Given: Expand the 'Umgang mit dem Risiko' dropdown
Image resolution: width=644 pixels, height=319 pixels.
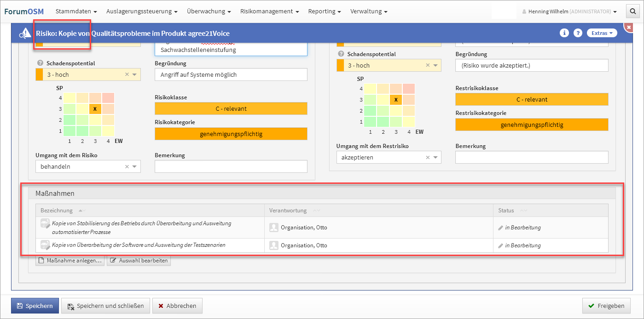Looking at the screenshot, I should pyautogui.click(x=134, y=166).
